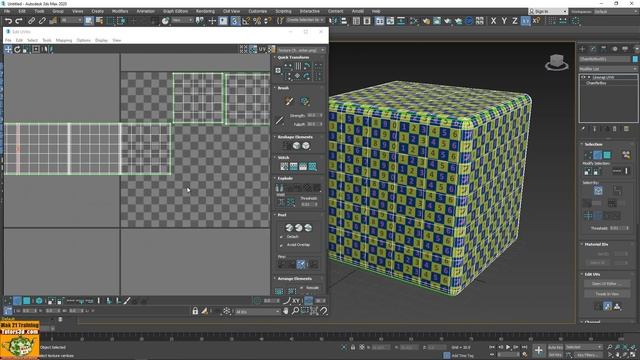
Task: Click the Redo arrow in main toolbar
Action: tap(19, 21)
